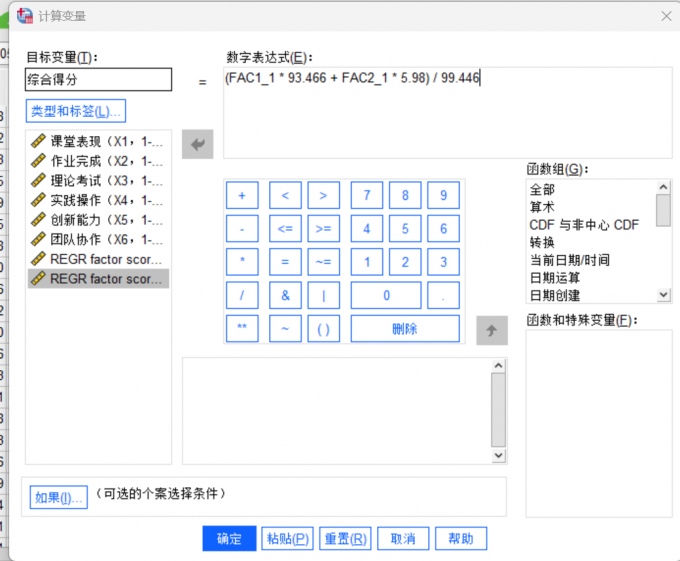Click the parentheses ( ) key
The image size is (680, 561).
pyautogui.click(x=324, y=329)
